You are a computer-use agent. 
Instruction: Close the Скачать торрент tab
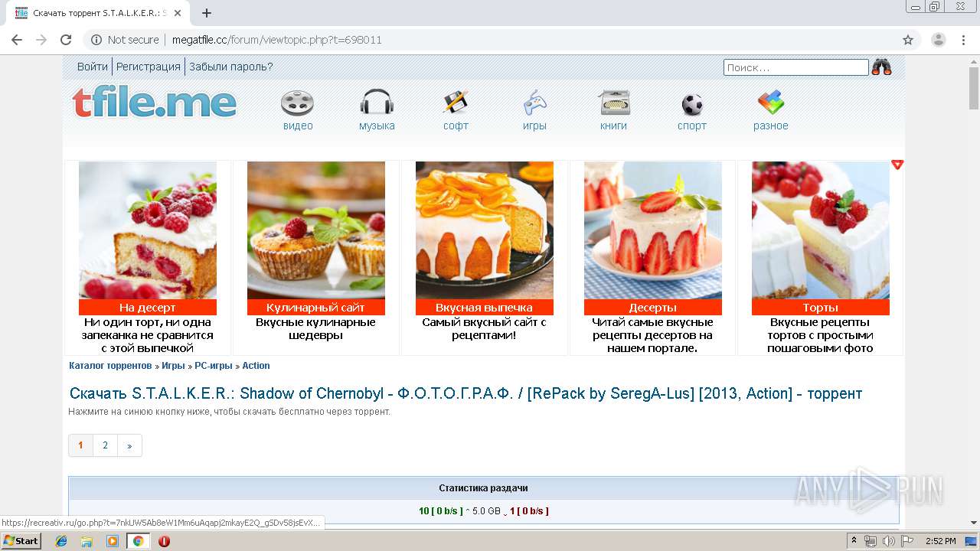pos(178,13)
